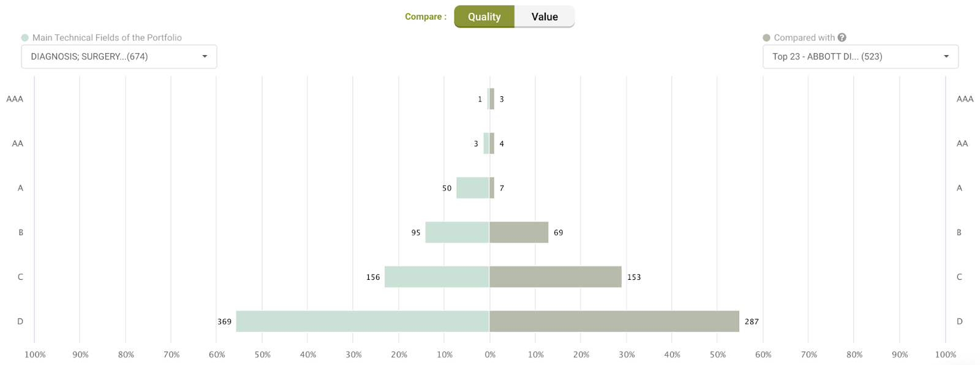980x365 pixels.
Task: Click the A-row portfolio bar showing 50
Action: pyautogui.click(x=472, y=188)
